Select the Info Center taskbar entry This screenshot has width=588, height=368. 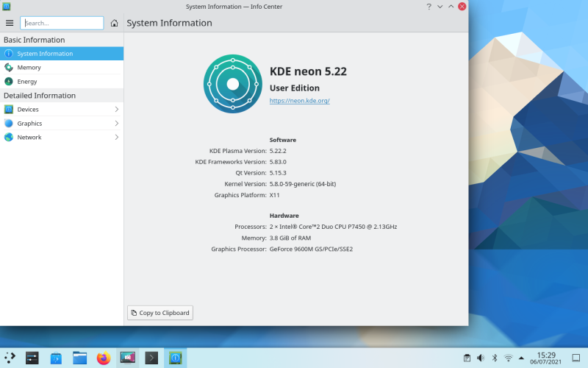[175, 358]
